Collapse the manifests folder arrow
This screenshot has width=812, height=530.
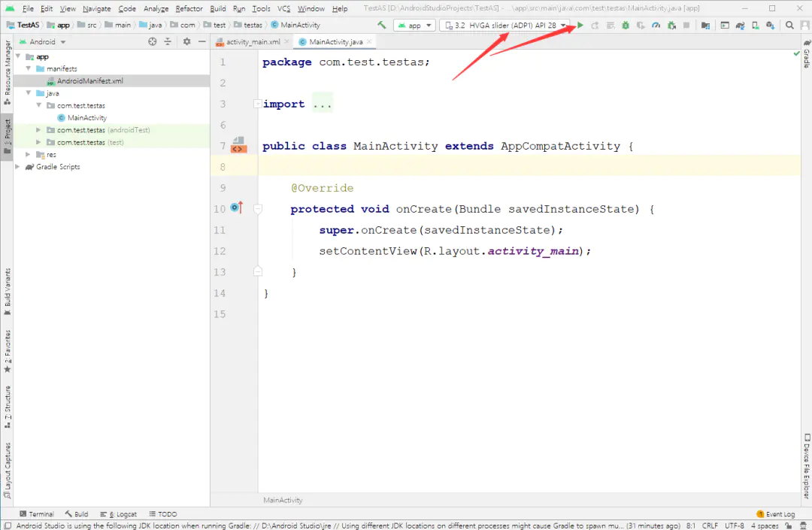tap(29, 68)
